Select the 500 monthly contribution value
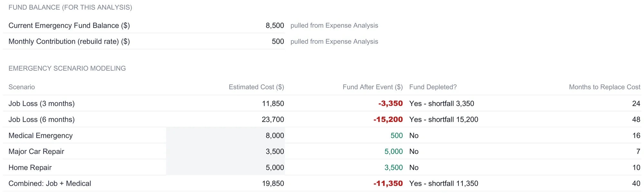Viewport: 644px width, 196px height. pyautogui.click(x=278, y=41)
